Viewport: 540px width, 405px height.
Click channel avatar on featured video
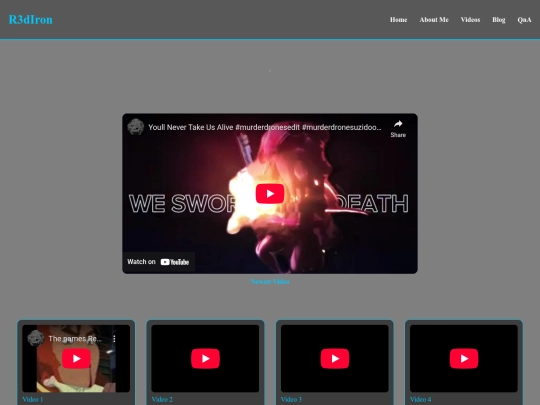click(136, 127)
